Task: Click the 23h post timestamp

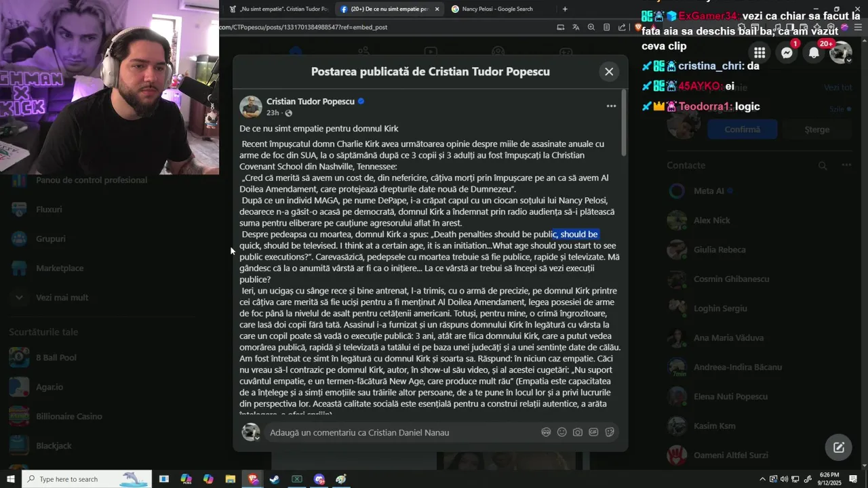Action: tap(273, 113)
